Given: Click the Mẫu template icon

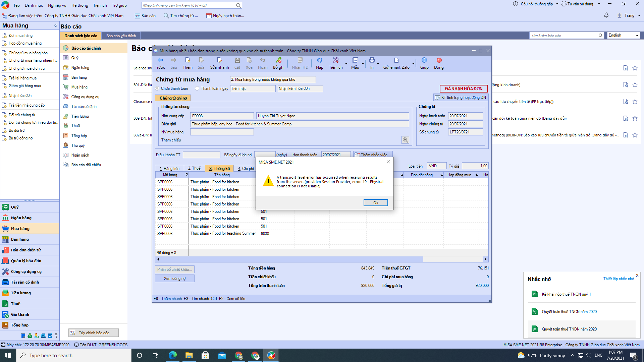Looking at the screenshot, I should click(x=355, y=60).
